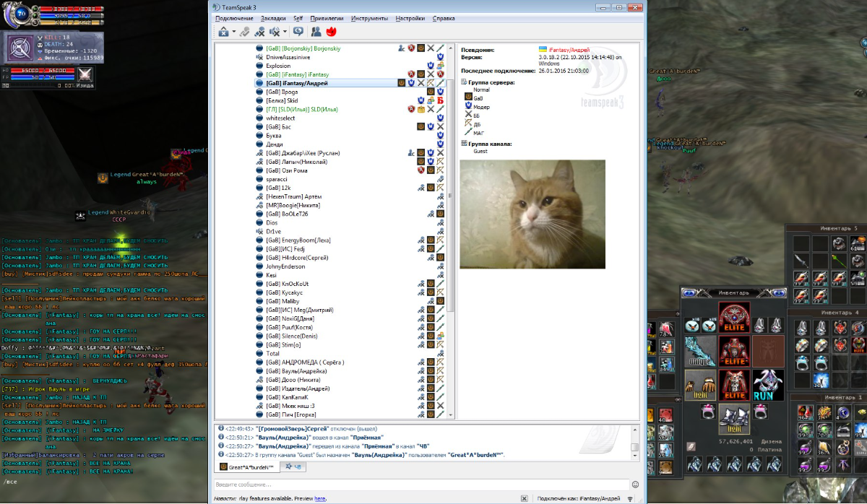Open the disconnect server dropdown arrow
Image resolution: width=867 pixels, height=504 pixels.
click(234, 32)
